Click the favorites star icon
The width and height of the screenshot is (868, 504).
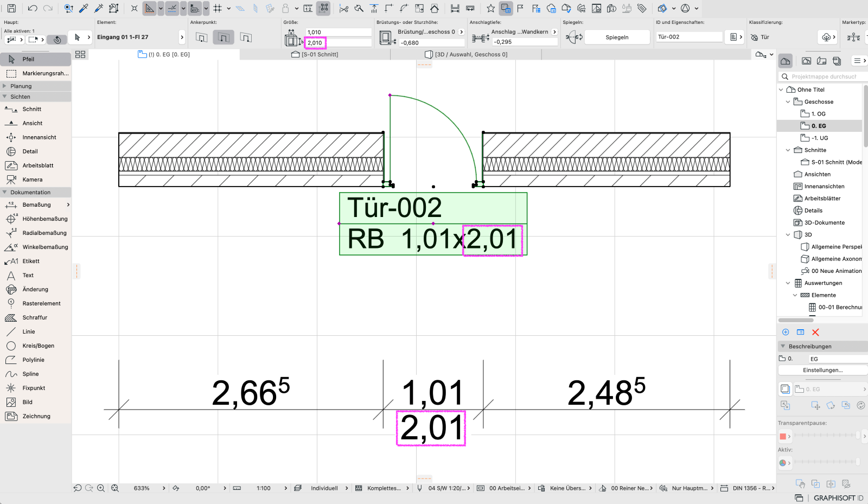490,8
